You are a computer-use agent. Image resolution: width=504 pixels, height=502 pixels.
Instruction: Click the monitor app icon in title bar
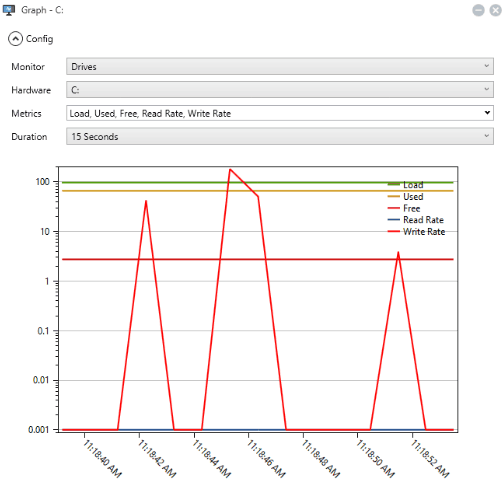[x=9, y=10]
